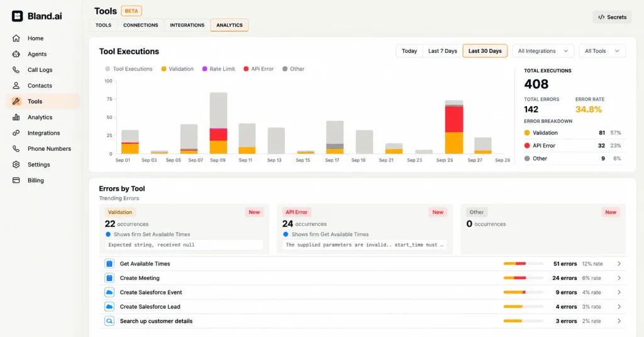Open the All Integrations dropdown
Image resolution: width=644 pixels, height=337 pixels.
pyautogui.click(x=543, y=51)
